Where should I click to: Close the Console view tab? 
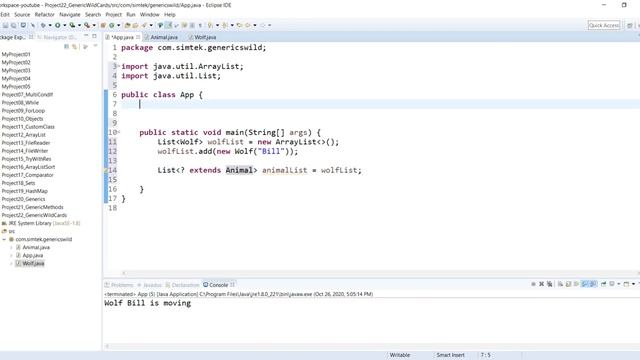(x=232, y=285)
